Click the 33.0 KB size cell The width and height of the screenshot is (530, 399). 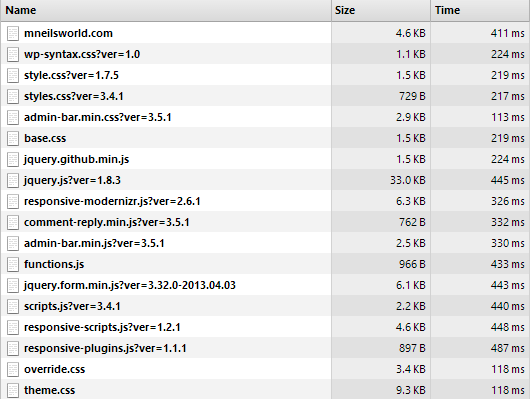pyautogui.click(x=408, y=180)
